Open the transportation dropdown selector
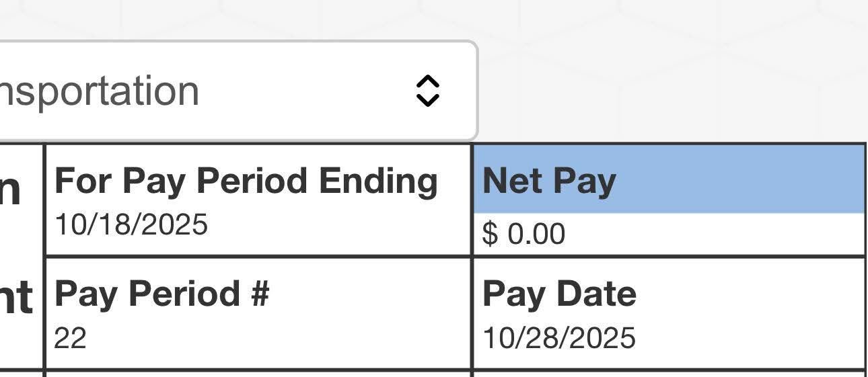This screenshot has width=868, height=377. pyautogui.click(x=236, y=91)
